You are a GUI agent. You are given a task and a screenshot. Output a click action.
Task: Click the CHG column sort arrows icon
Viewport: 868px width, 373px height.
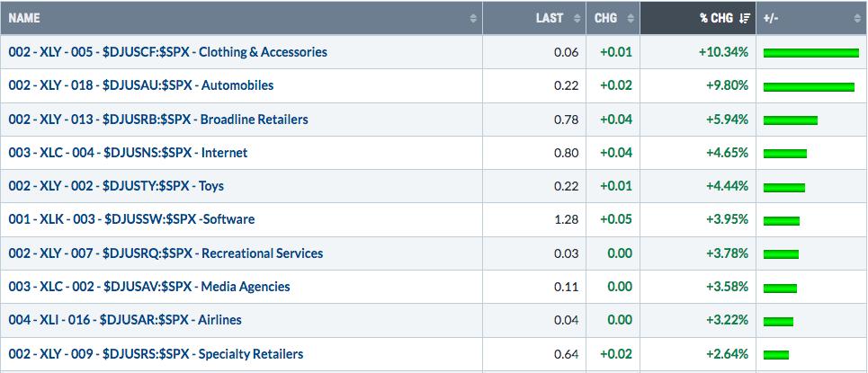pyautogui.click(x=630, y=18)
